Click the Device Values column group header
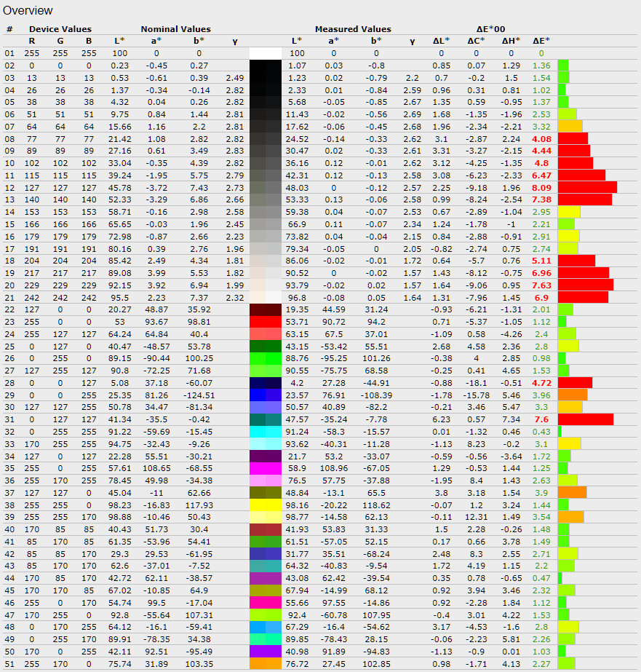 click(x=60, y=29)
